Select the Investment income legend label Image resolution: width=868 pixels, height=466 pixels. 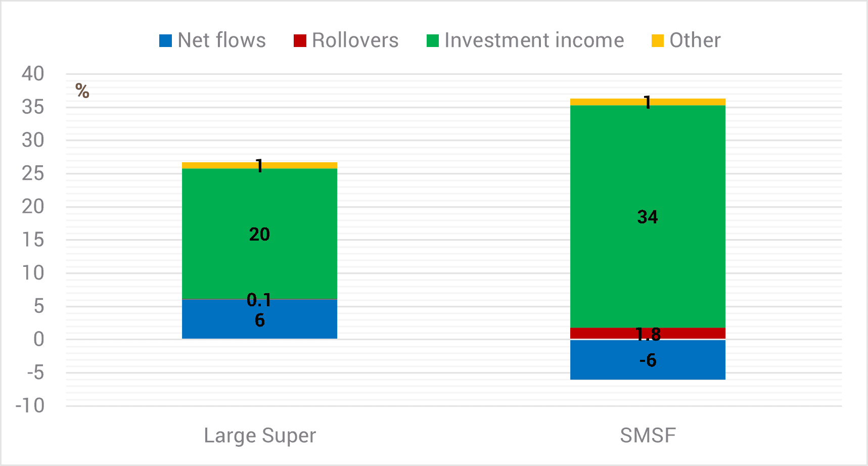point(534,40)
